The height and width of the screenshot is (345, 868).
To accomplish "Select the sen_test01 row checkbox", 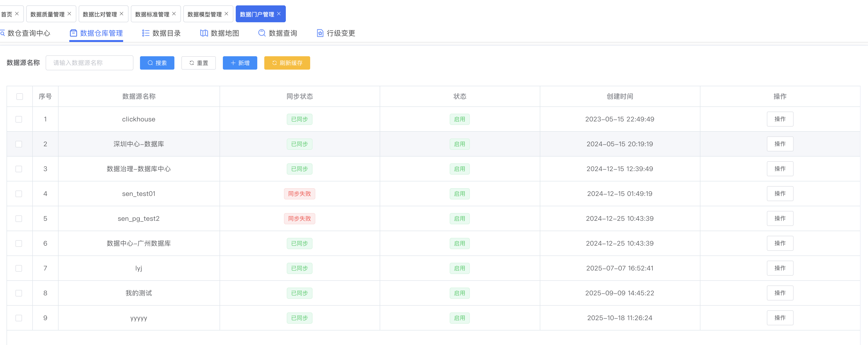I will point(19,194).
